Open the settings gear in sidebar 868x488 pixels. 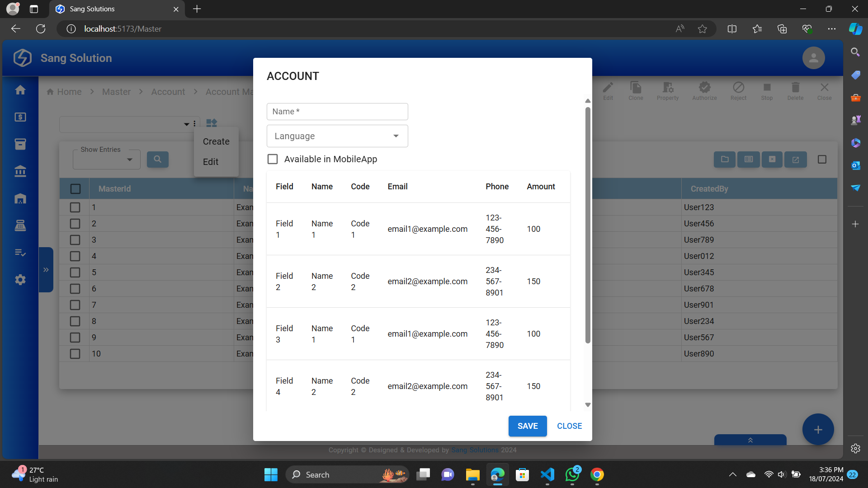click(x=20, y=280)
